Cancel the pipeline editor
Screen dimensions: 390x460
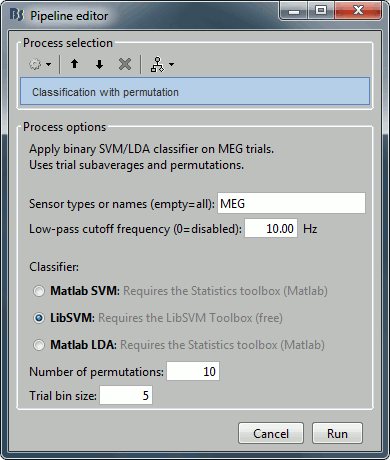271,433
